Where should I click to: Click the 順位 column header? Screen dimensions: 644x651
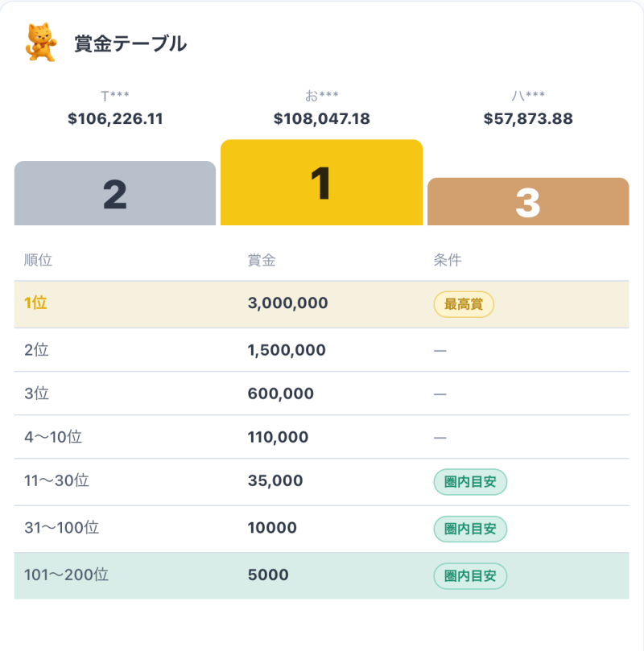38,260
